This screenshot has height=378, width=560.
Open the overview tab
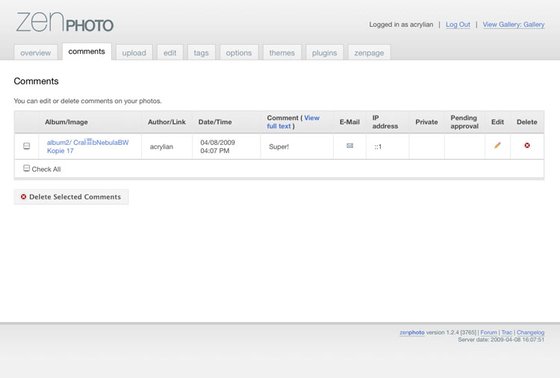point(35,53)
